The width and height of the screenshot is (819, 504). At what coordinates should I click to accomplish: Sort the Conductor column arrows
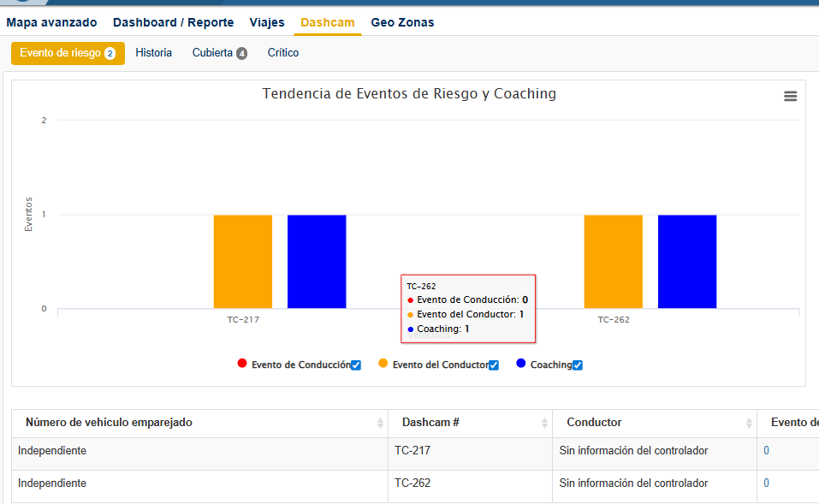click(749, 424)
